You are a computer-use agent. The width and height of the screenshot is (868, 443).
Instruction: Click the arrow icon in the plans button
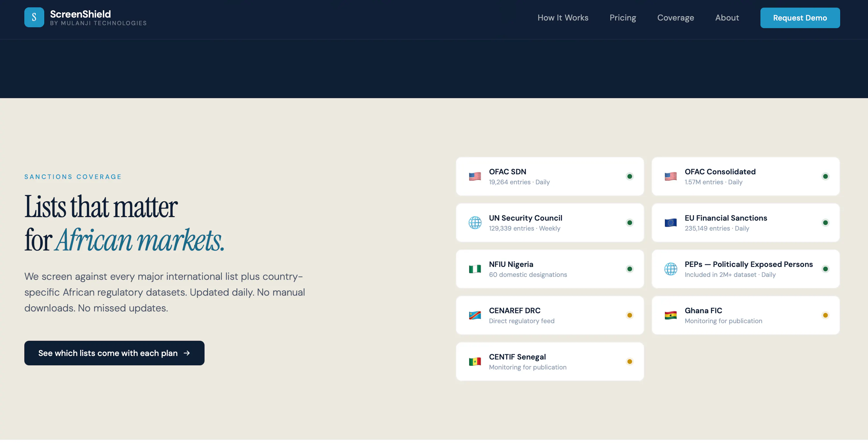[187, 353]
